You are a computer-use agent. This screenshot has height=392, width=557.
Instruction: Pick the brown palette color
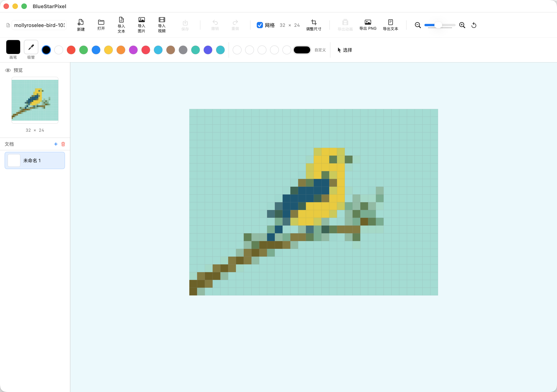pyautogui.click(x=171, y=50)
